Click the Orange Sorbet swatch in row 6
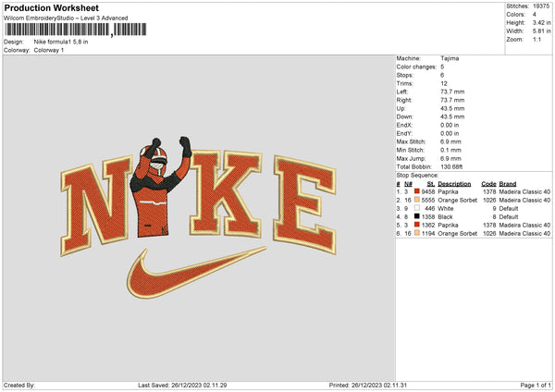 (x=416, y=233)
